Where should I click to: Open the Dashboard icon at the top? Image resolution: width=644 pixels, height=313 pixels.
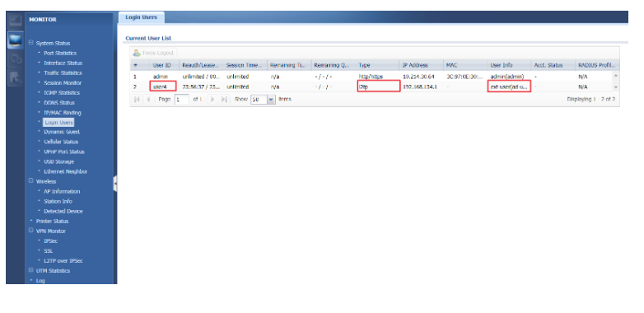pos(15,21)
